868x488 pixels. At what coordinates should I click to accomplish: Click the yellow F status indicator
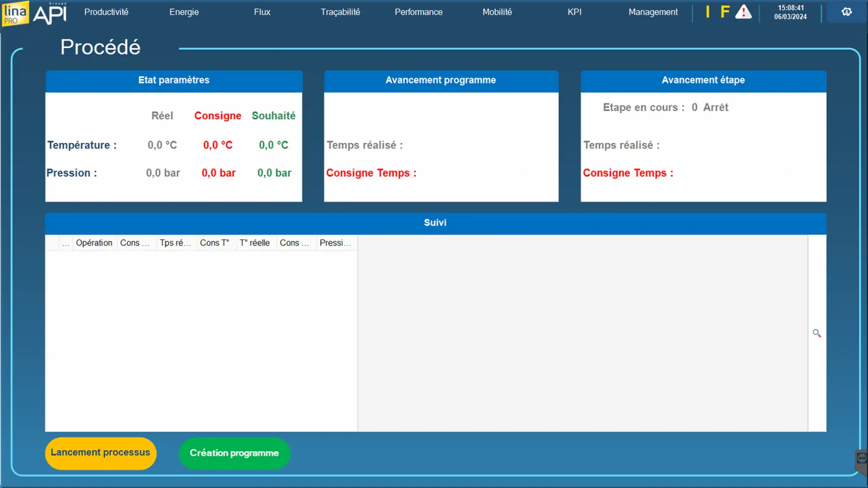point(725,12)
